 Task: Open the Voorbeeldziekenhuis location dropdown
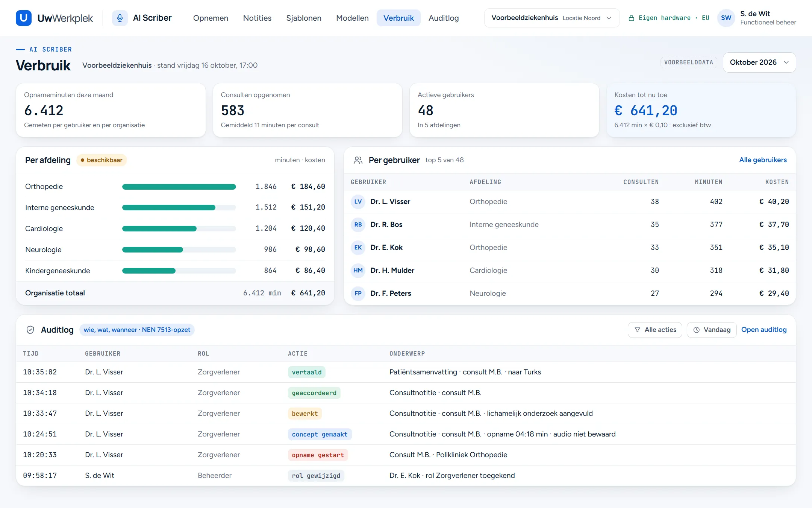point(551,18)
